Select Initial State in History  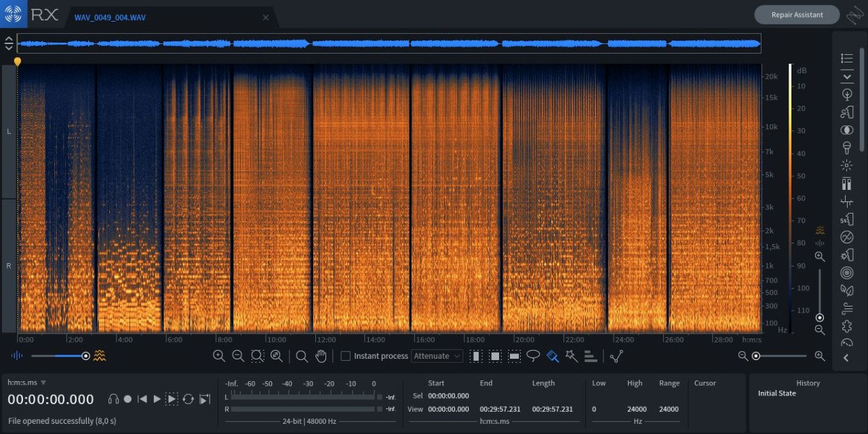776,393
